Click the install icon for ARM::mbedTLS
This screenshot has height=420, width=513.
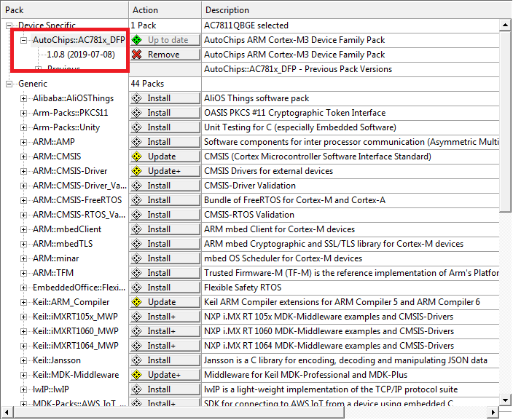136,244
